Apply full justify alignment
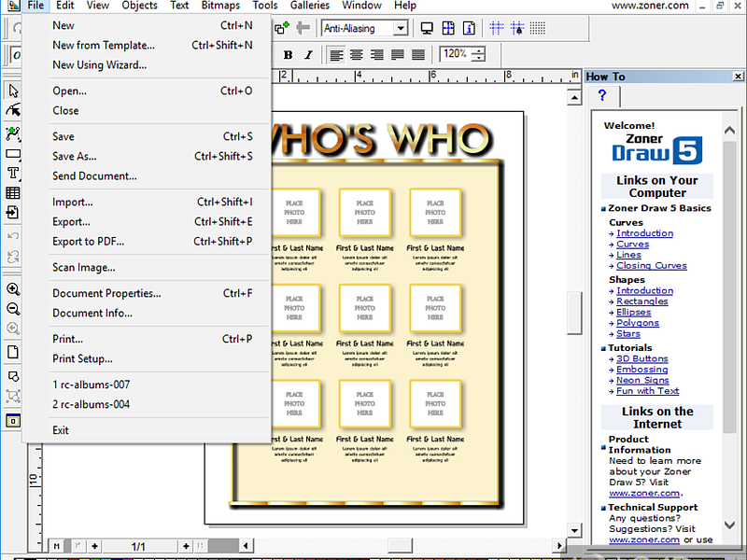The image size is (747, 560). click(417, 55)
